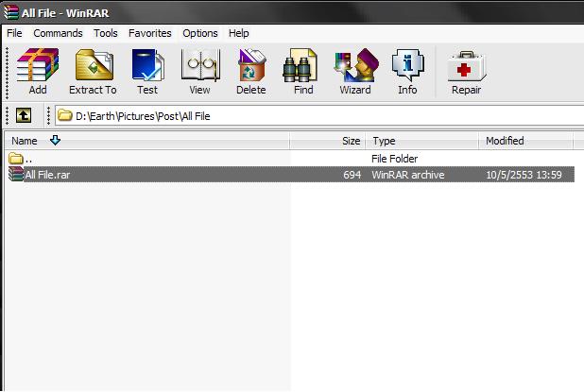Screen dimensions: 584x392
Task: Open the File menu
Action: (x=14, y=33)
